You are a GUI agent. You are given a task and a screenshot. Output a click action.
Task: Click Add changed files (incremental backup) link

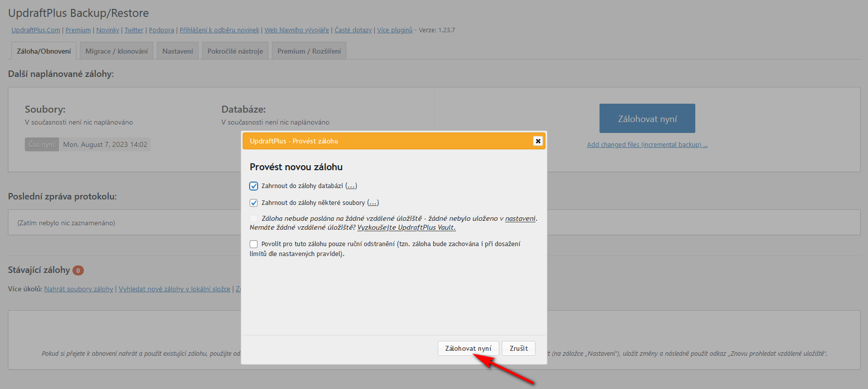647,145
